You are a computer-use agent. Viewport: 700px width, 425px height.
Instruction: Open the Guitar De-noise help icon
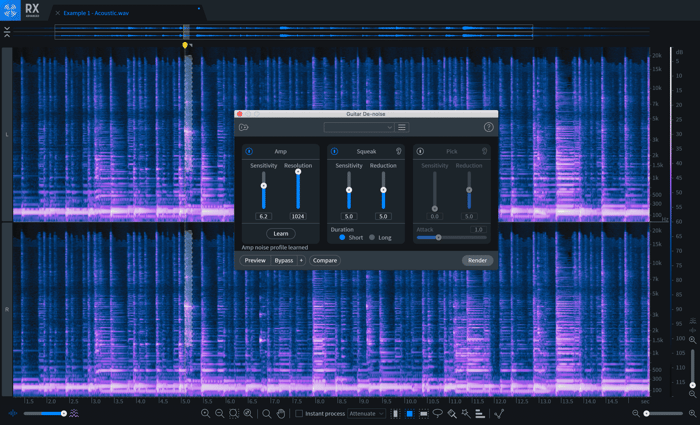click(488, 127)
